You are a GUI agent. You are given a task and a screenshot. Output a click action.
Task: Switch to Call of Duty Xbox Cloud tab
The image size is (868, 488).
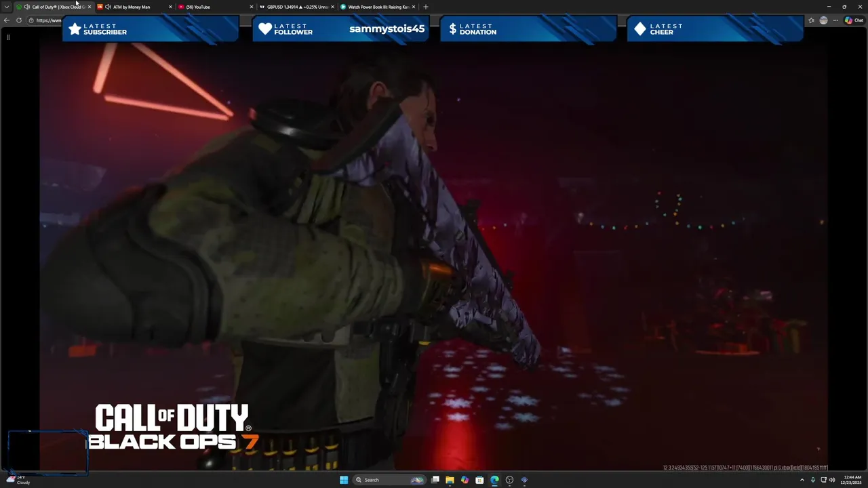54,7
